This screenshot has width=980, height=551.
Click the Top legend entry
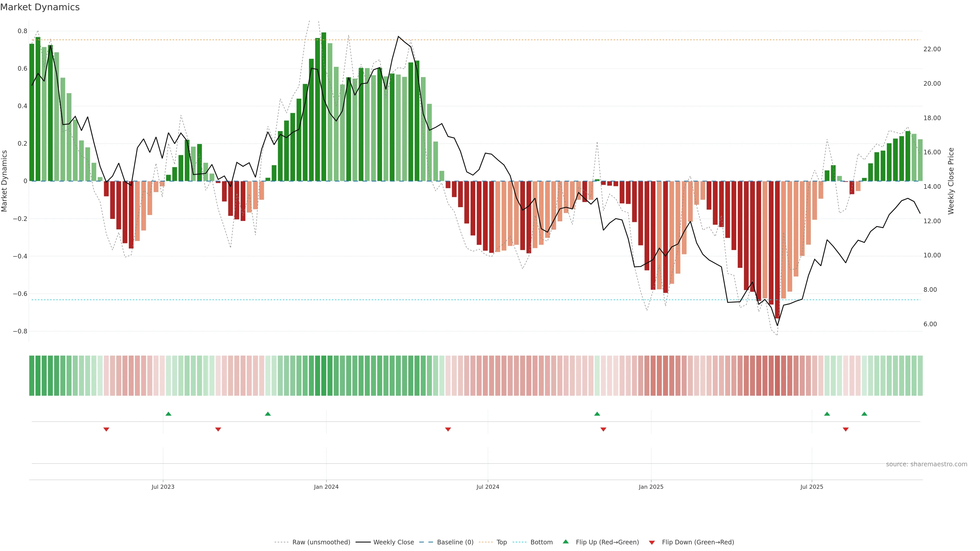pos(501,542)
